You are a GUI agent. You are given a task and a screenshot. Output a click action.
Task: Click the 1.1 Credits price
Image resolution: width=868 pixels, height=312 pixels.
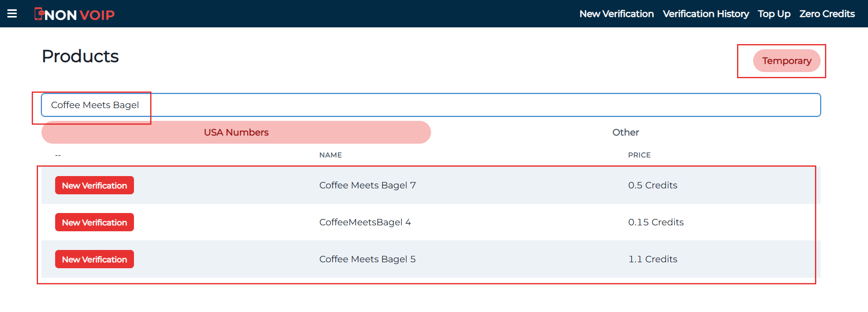pos(653,259)
